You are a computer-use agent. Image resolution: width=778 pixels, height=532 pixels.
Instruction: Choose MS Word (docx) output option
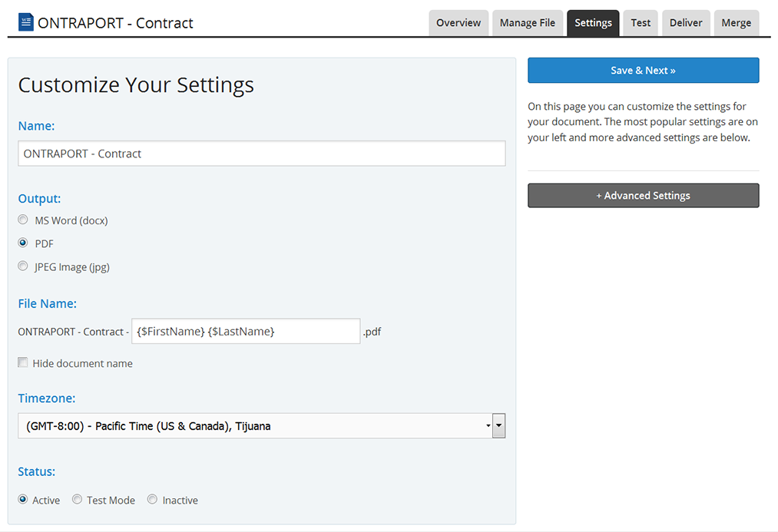[x=23, y=220]
